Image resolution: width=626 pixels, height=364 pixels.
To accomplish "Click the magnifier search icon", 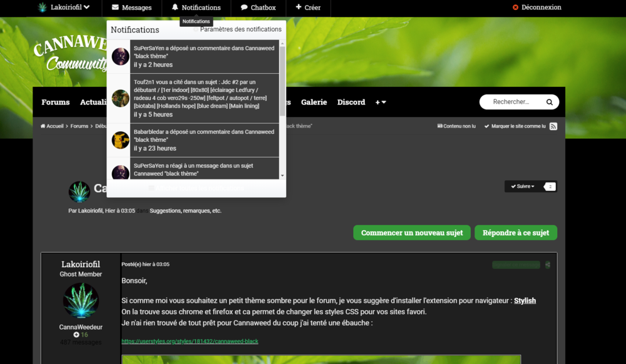I will click(x=550, y=102).
